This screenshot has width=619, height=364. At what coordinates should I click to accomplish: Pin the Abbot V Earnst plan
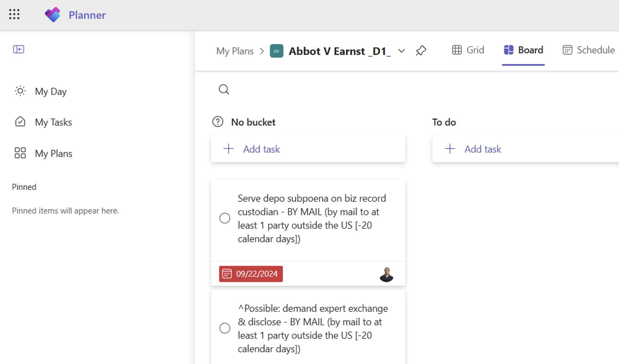[421, 51]
